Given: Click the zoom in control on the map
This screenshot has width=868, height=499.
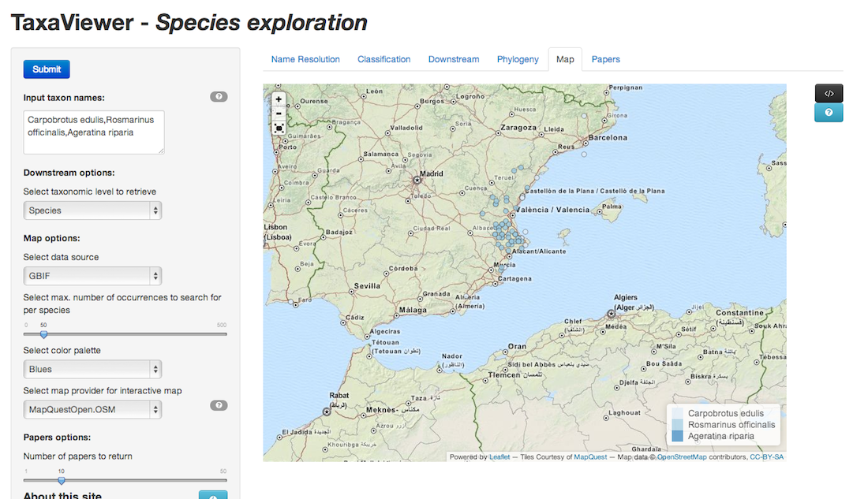Looking at the screenshot, I should tap(278, 99).
